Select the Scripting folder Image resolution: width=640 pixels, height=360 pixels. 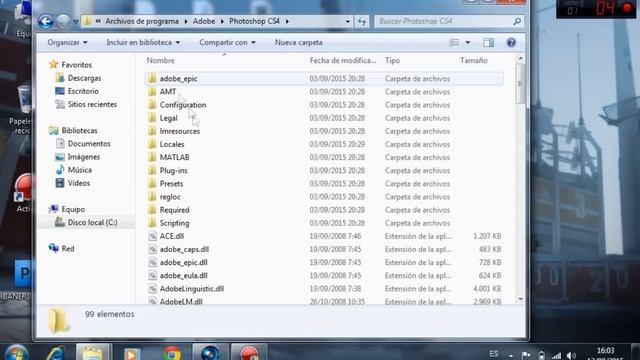click(174, 223)
